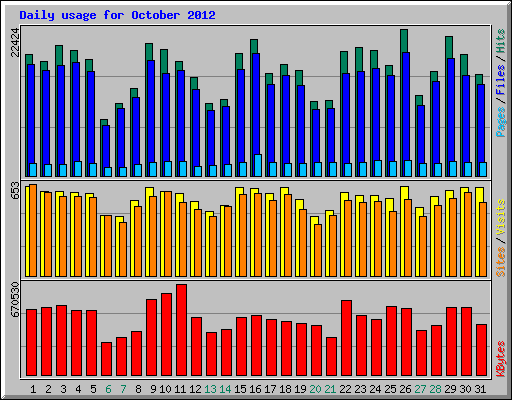Click day label 15 on the x-axis

click(240, 389)
